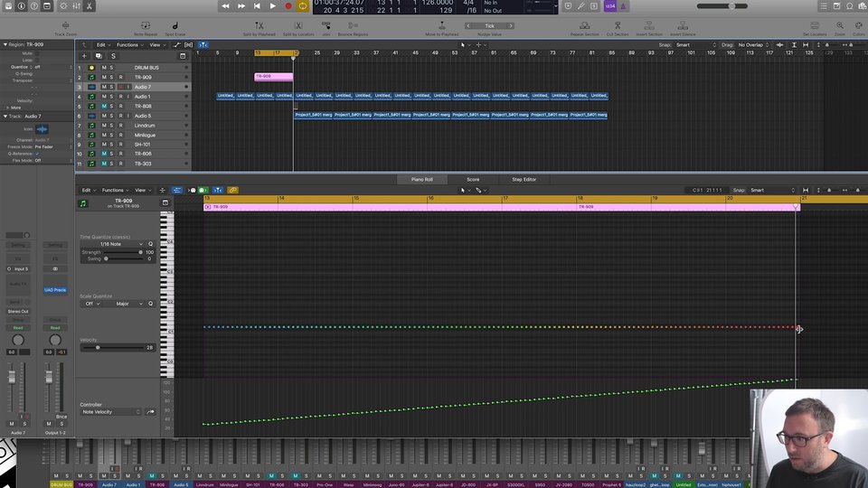This screenshot has width=868, height=488.
Task: Select the Piano Roll tab
Action: tap(422, 179)
